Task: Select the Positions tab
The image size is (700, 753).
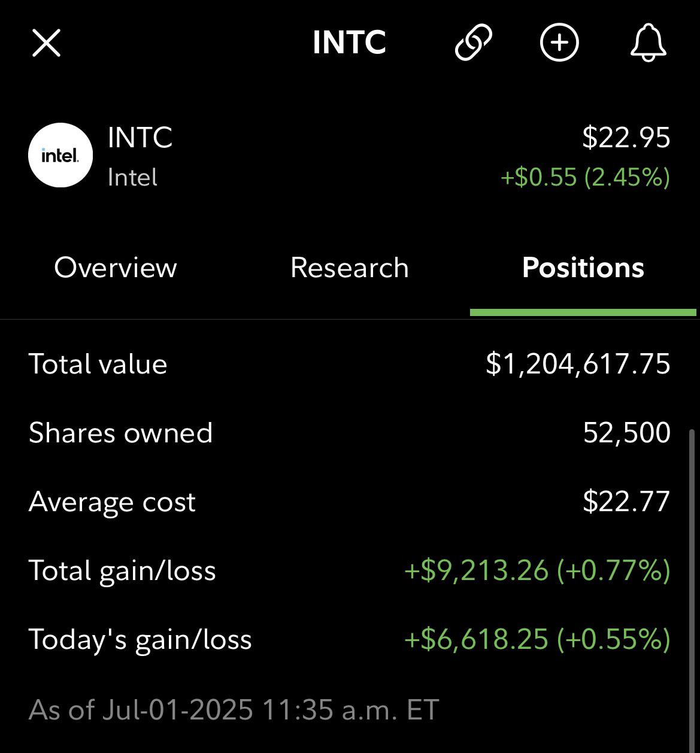Action: tap(583, 268)
